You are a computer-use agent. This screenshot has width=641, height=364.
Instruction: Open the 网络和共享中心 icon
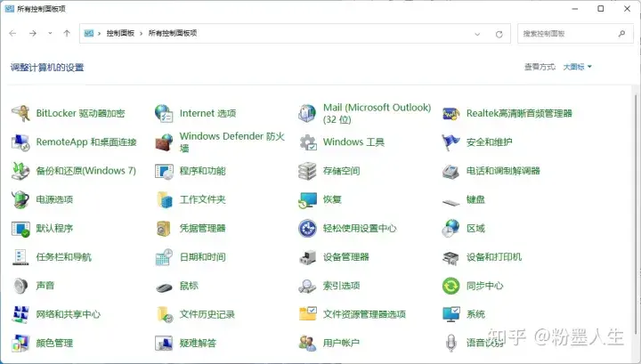click(20, 314)
